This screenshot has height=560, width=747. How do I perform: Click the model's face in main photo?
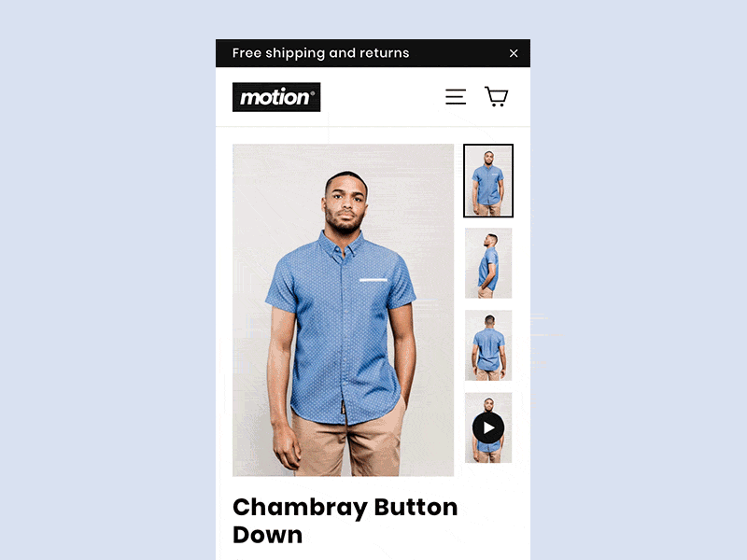[345, 207]
